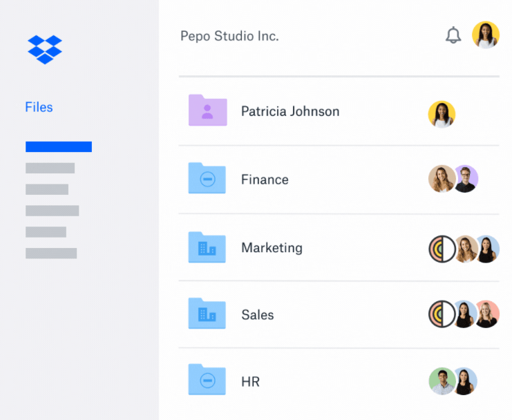Open the notifications bell
Viewport: 512px width, 420px height.
point(453,35)
